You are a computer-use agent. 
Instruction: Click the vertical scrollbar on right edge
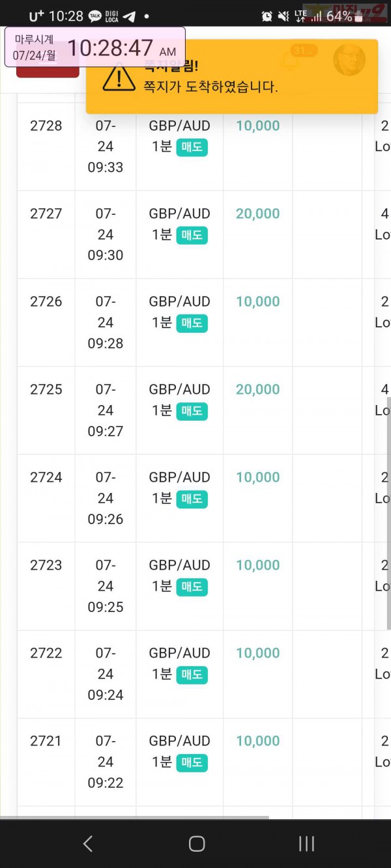click(389, 513)
